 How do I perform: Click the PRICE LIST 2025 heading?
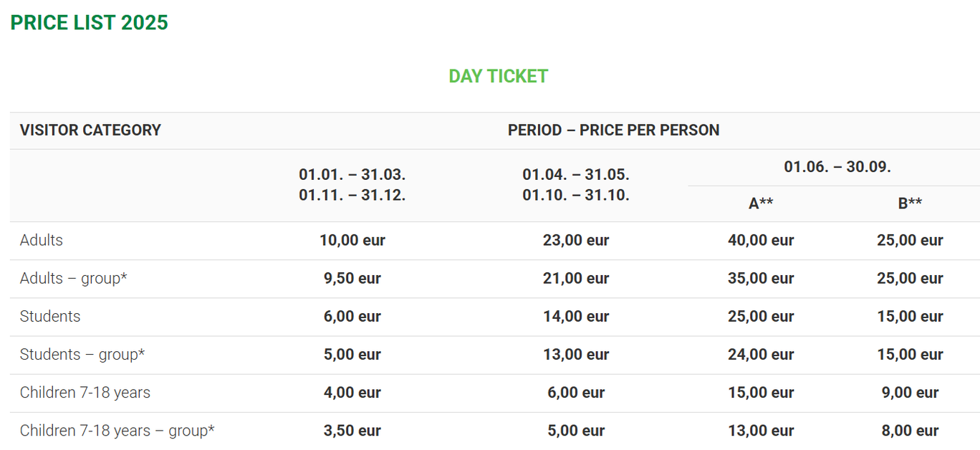89,23
